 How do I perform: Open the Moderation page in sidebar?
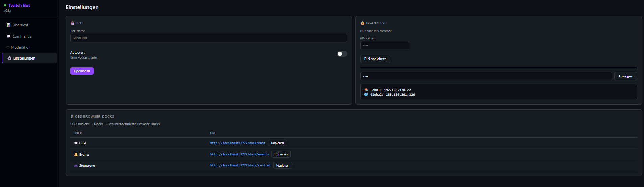[29, 47]
